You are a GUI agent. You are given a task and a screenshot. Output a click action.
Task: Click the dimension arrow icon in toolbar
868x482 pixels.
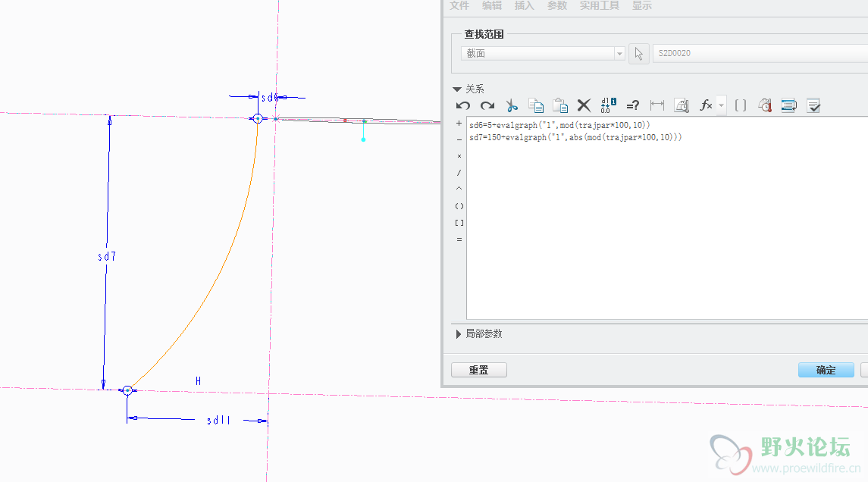(657, 105)
